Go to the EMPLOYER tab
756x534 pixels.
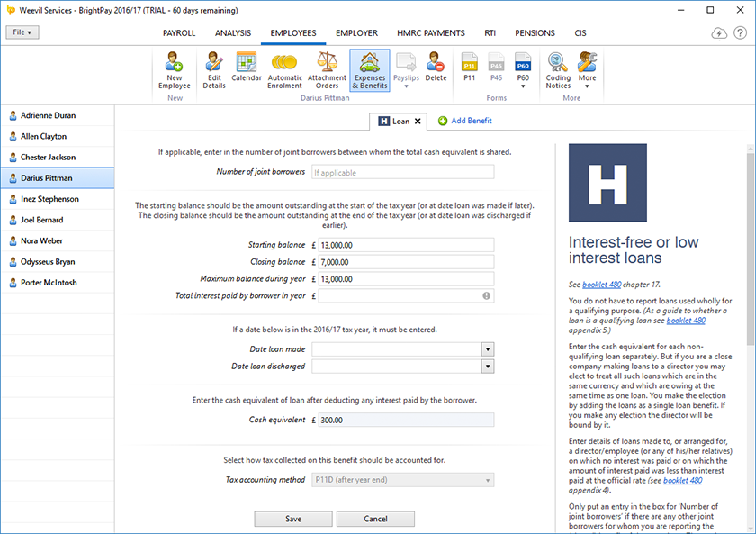pyautogui.click(x=356, y=33)
